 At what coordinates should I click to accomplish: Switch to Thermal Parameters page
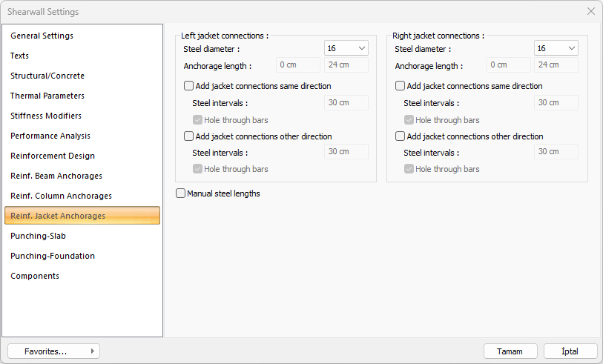coord(47,96)
